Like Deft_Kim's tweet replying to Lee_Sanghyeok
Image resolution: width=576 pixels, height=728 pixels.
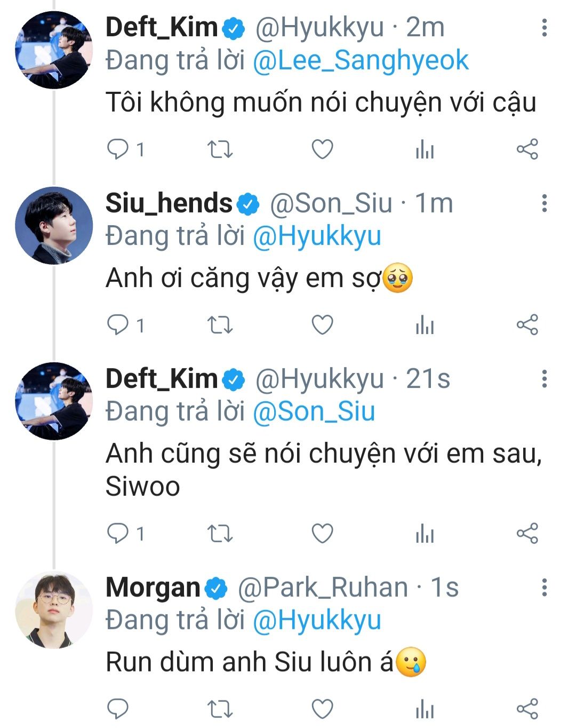(322, 149)
